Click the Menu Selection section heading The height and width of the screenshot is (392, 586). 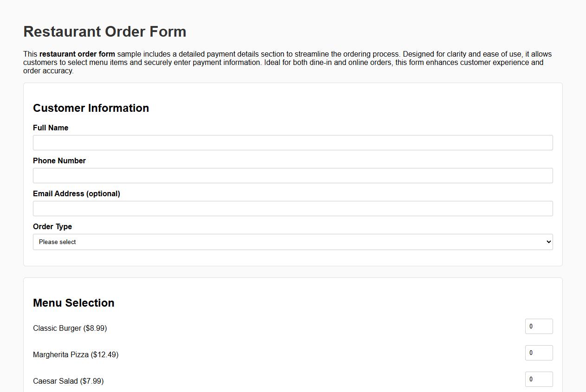(x=73, y=302)
